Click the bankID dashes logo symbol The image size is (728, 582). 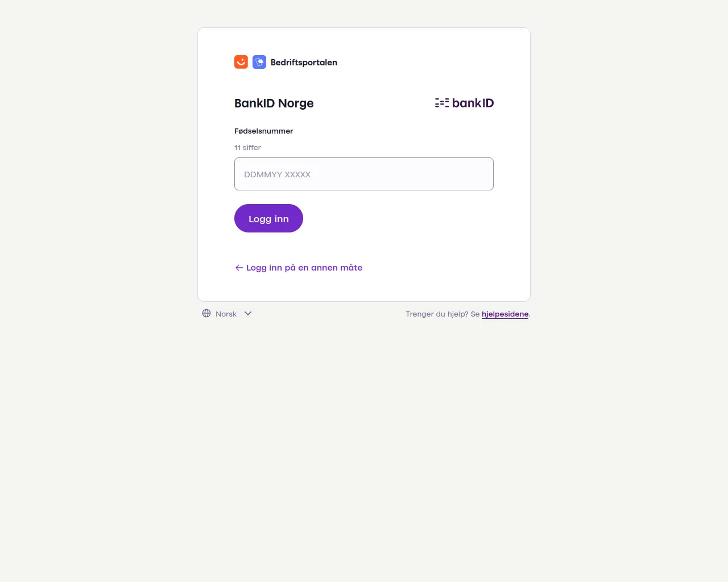(442, 103)
